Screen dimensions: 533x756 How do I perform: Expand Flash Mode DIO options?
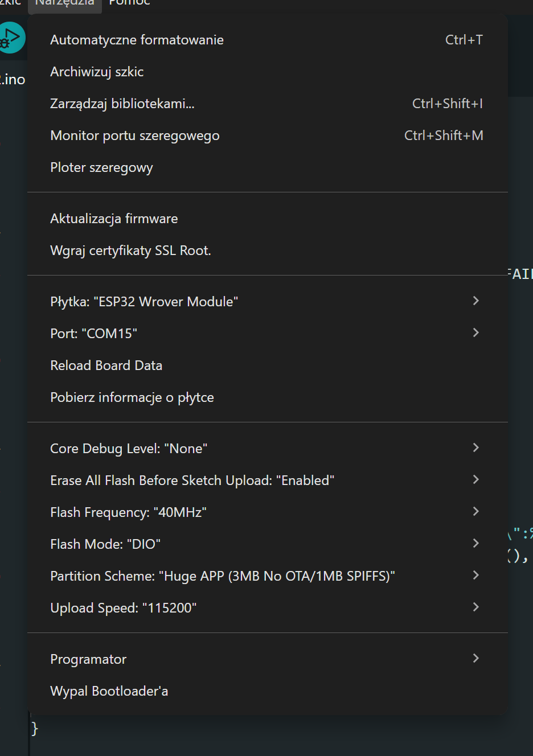tap(267, 544)
